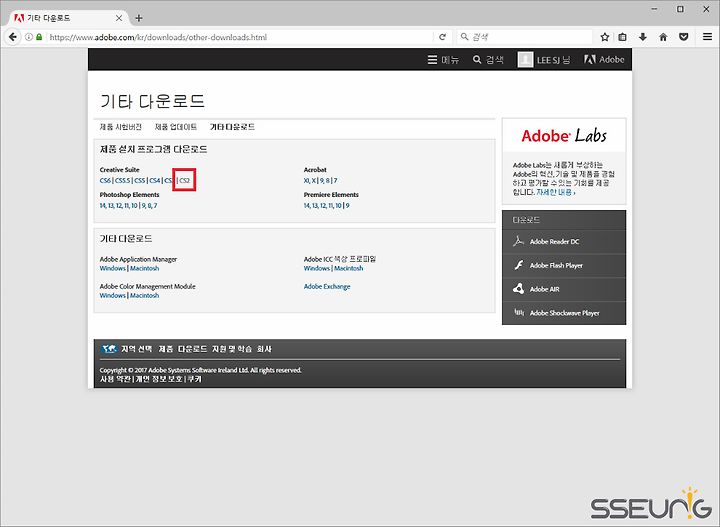Switch to the 제품 시험버전 tab
The image size is (720, 527).
121,127
